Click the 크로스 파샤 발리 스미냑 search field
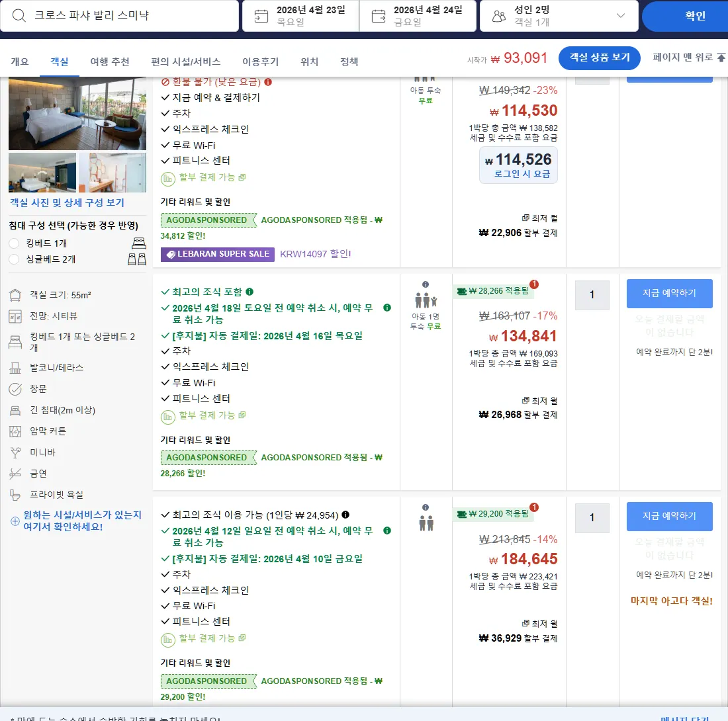728x721 pixels. click(119, 15)
